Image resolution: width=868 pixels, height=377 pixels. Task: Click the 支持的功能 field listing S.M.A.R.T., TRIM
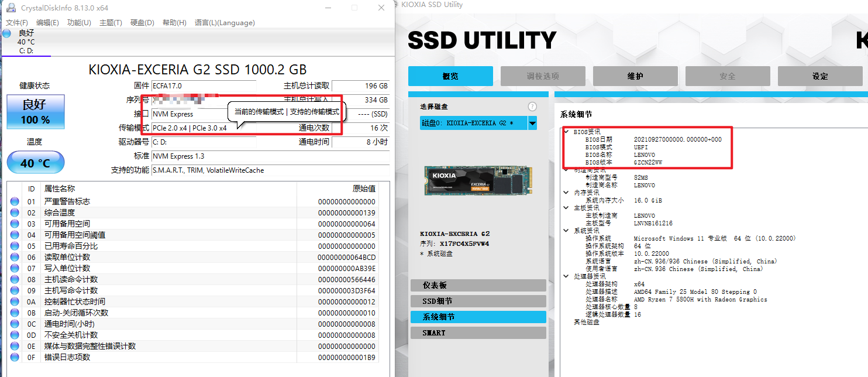click(x=270, y=170)
